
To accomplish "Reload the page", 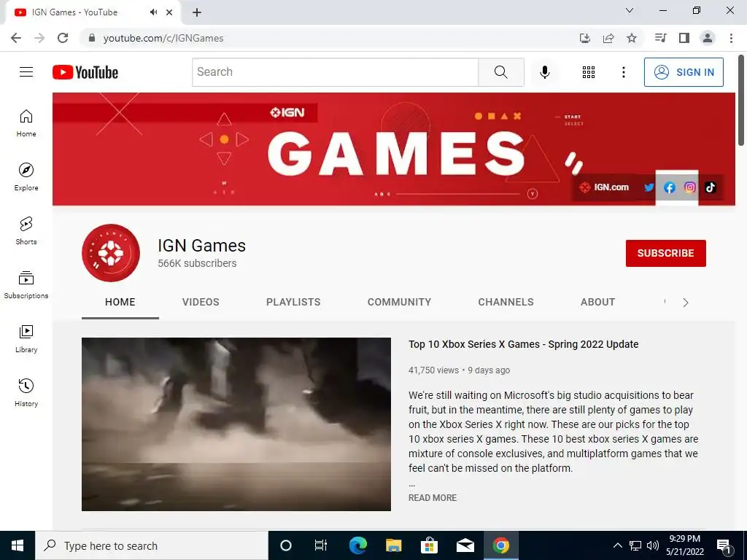I will tap(63, 38).
